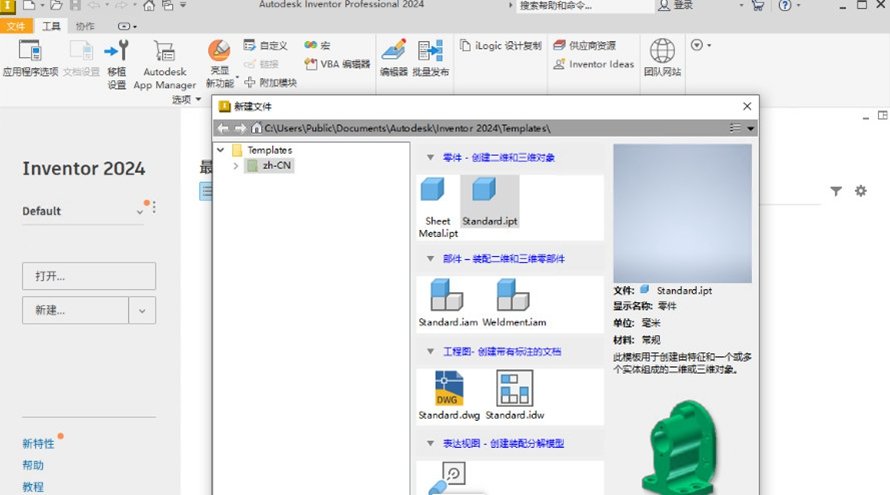
Task: Open 编辑器 editor tool
Action: (x=394, y=57)
